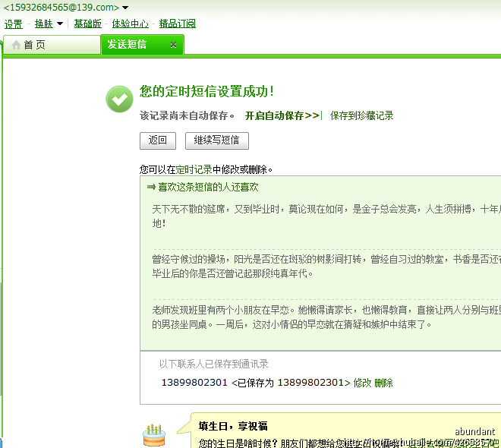Click 开启自动保存>> link

[282, 115]
